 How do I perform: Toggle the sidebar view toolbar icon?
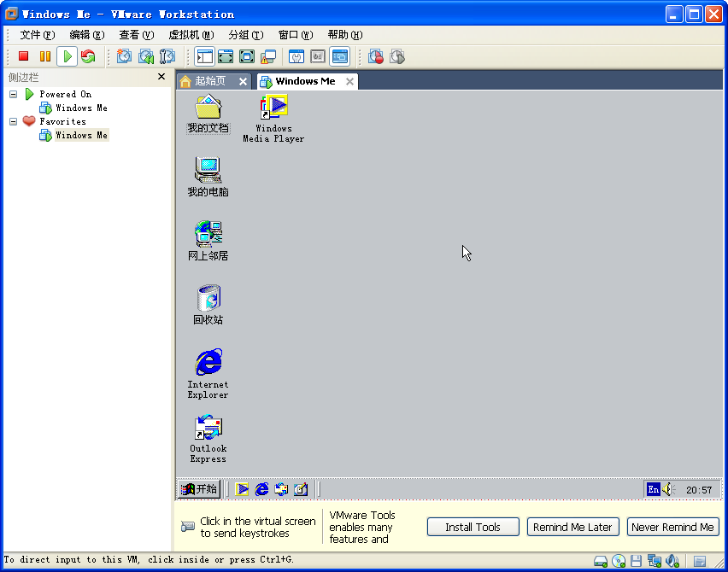(x=205, y=56)
